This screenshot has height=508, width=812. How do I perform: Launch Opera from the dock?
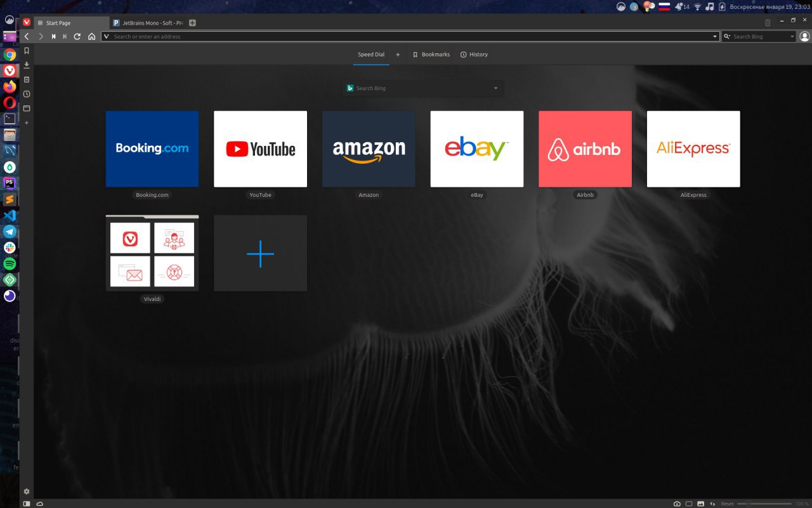pos(10,102)
